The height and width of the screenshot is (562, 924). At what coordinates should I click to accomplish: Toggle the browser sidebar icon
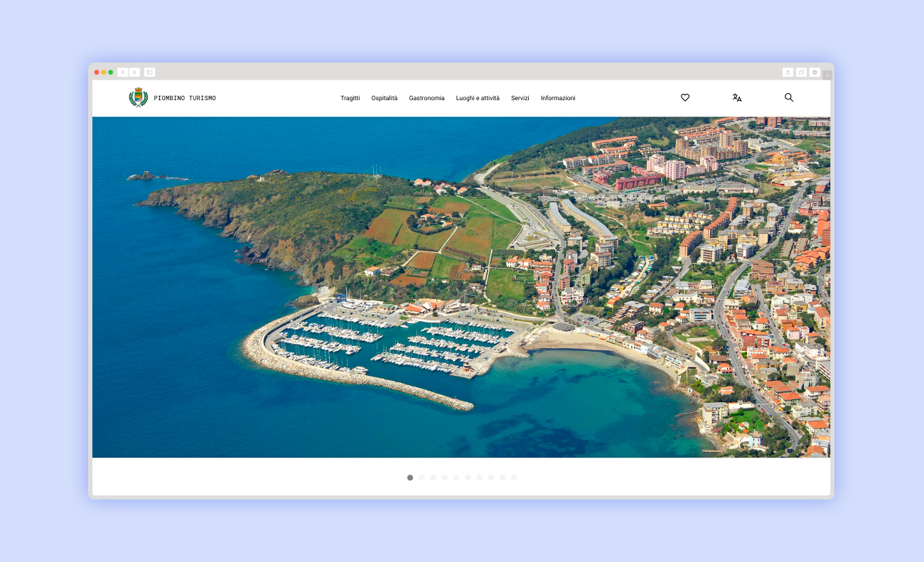(149, 72)
